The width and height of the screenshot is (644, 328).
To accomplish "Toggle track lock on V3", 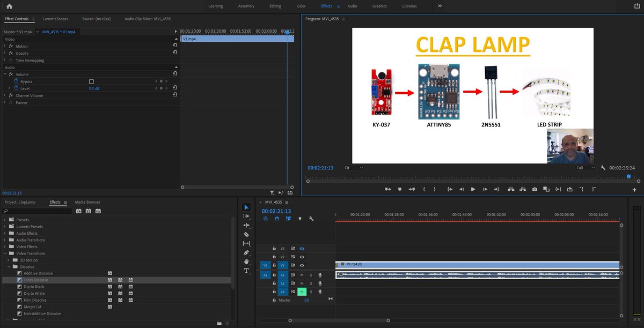I will point(274,249).
